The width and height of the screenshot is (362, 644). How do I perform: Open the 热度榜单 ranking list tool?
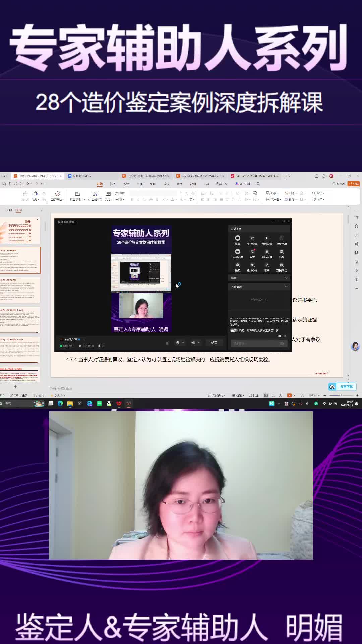282,240
